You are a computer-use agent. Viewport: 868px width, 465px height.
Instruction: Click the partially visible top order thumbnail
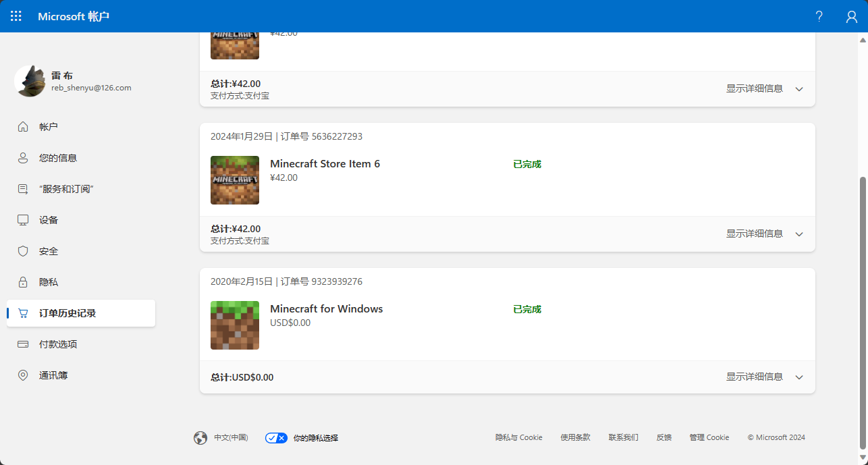pyautogui.click(x=235, y=46)
